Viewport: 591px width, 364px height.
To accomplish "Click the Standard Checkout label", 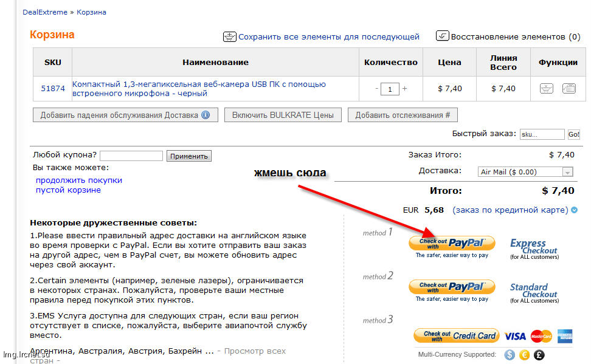I will pyautogui.click(x=534, y=293).
